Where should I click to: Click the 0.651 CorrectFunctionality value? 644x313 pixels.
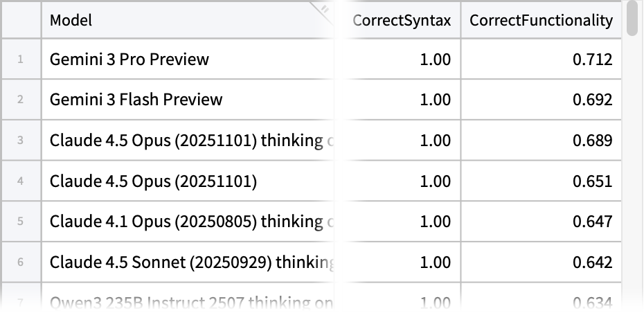tap(592, 181)
